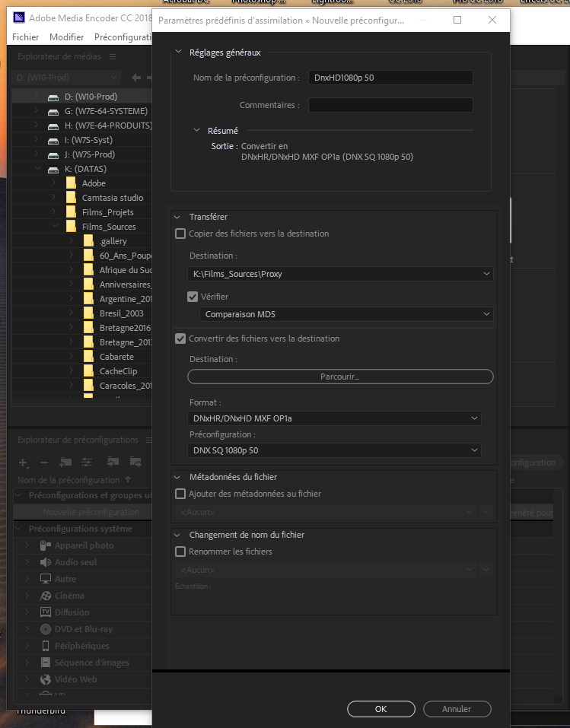
Task: Click the Autre monitor icon
Action: pos(46,579)
